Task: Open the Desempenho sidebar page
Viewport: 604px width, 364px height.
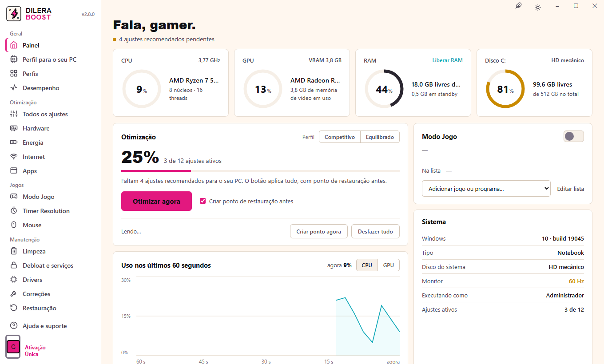Action: coord(50,88)
